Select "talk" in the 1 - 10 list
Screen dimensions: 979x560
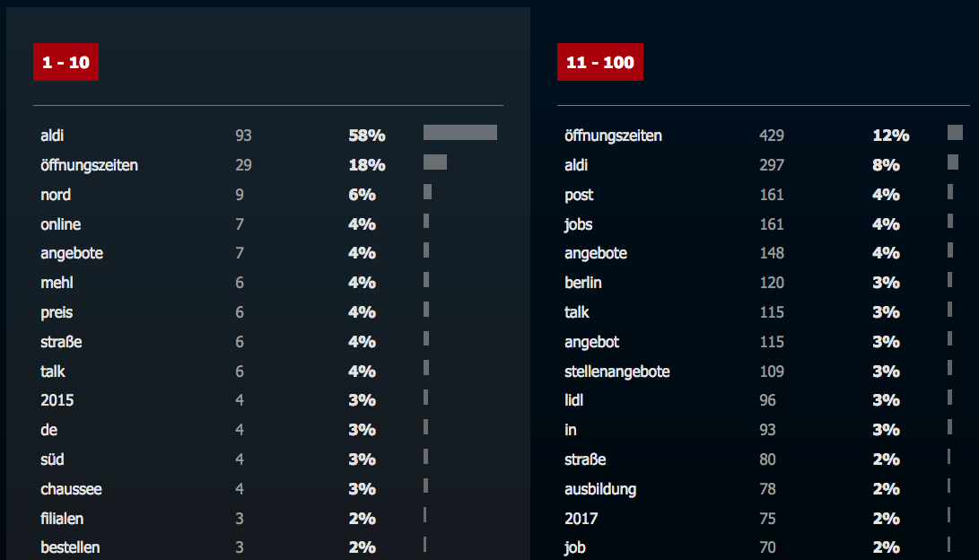[x=53, y=372]
